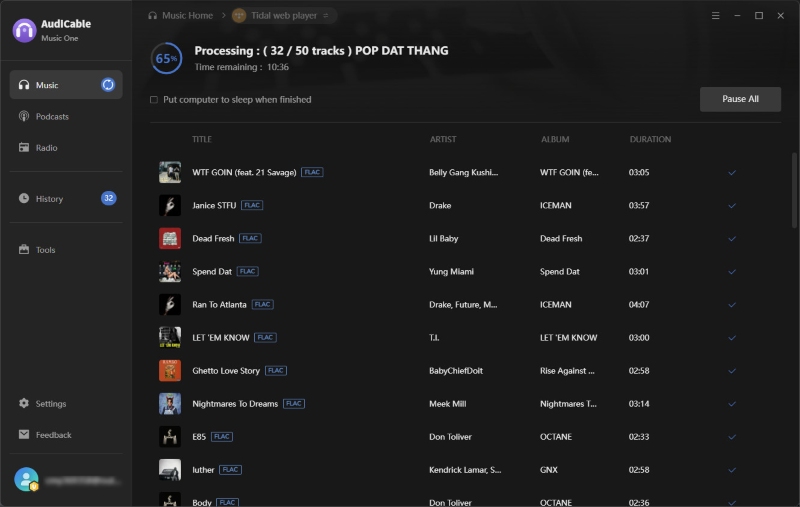Click the completed checkmark for Ghetto Love Story

point(732,371)
